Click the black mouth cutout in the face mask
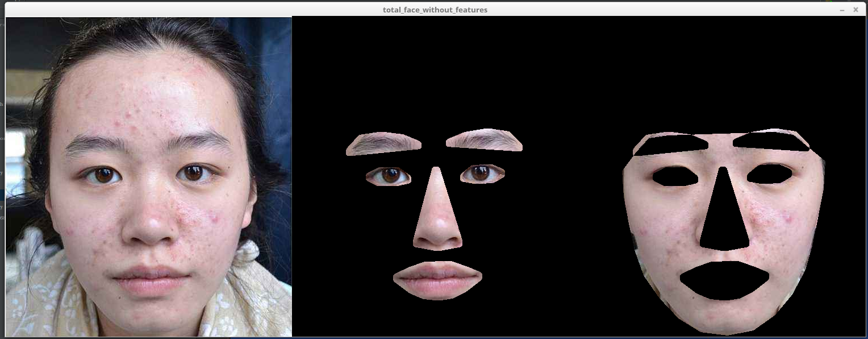This screenshot has width=868, height=339. click(724, 280)
